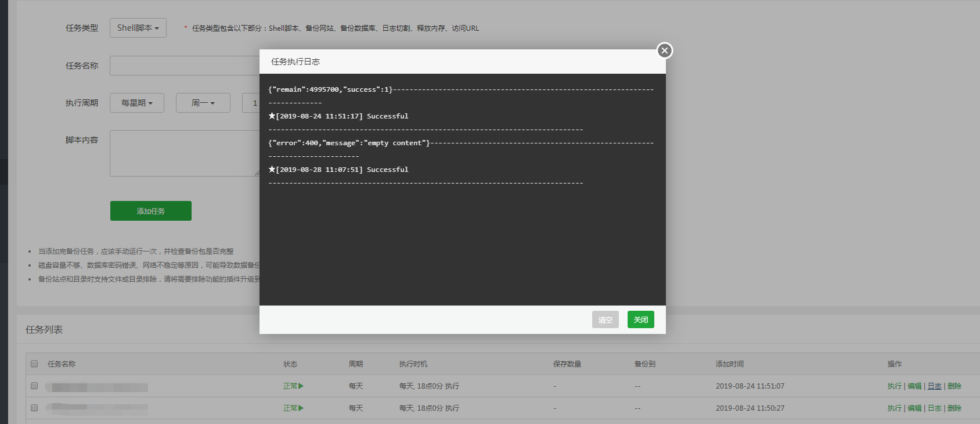Click the 操作 column header
This screenshot has width=980, height=424.
895,364
